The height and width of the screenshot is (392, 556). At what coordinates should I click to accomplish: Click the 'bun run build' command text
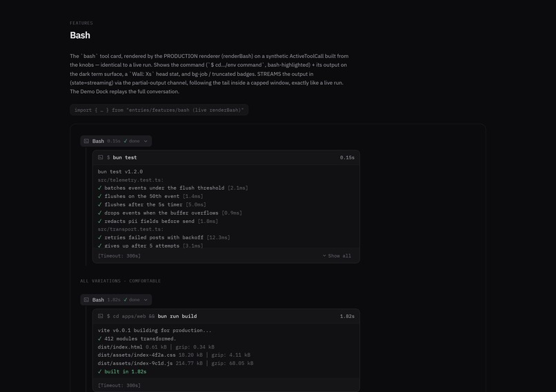tap(177, 316)
